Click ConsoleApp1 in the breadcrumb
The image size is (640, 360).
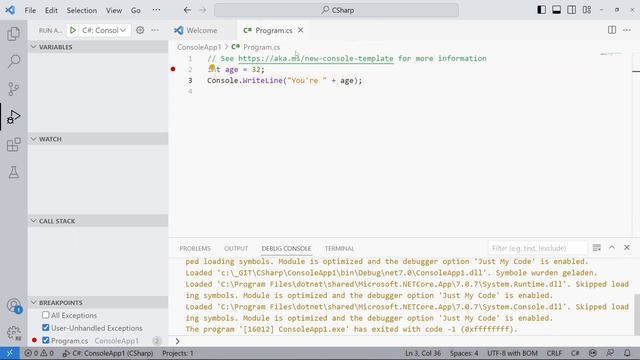(199, 47)
